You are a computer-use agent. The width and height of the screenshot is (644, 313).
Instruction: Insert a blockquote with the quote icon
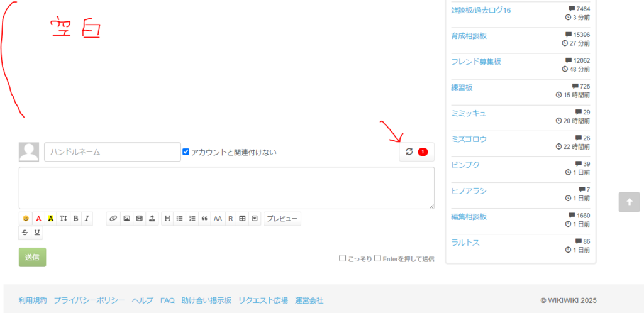pos(204,219)
